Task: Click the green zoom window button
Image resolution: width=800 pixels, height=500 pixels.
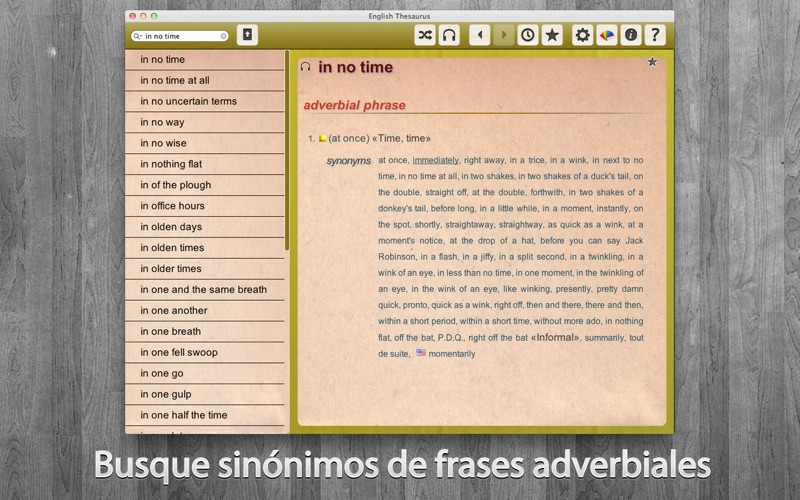Action: [x=154, y=16]
